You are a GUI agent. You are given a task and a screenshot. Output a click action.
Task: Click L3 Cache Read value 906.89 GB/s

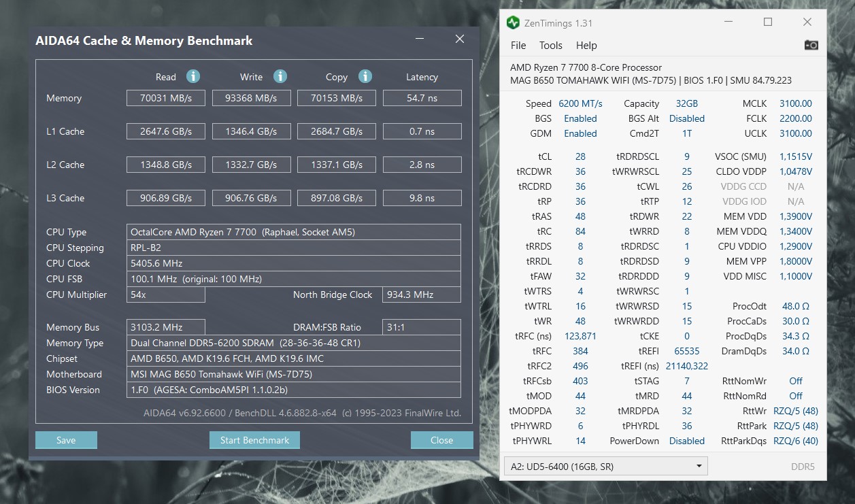[x=165, y=198]
